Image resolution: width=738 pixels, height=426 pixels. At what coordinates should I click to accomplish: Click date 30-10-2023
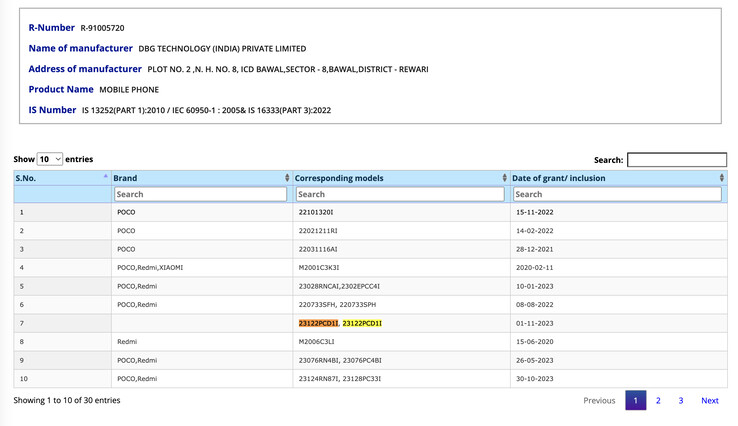535,378
